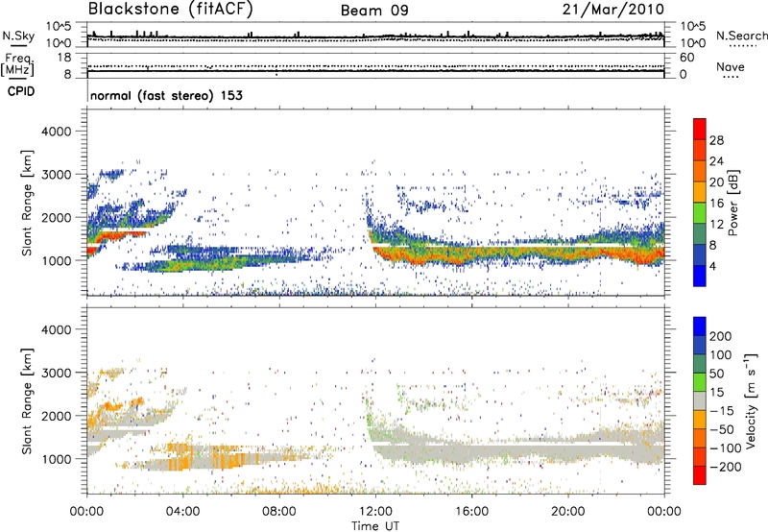This screenshot has width=768, height=532.
Task: Click the blue bottom of the power colorbar
Action: pos(700,276)
